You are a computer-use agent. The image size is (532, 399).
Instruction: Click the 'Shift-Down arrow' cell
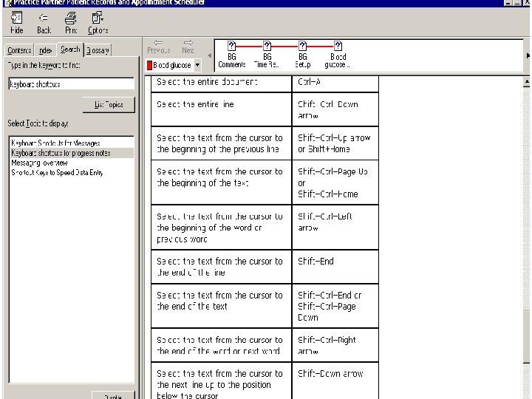335,381
